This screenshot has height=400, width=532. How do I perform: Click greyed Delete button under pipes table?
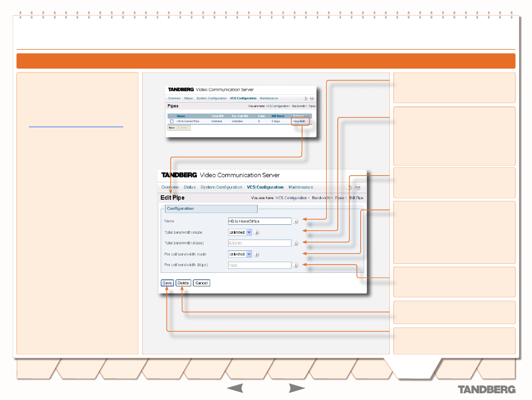(183, 128)
